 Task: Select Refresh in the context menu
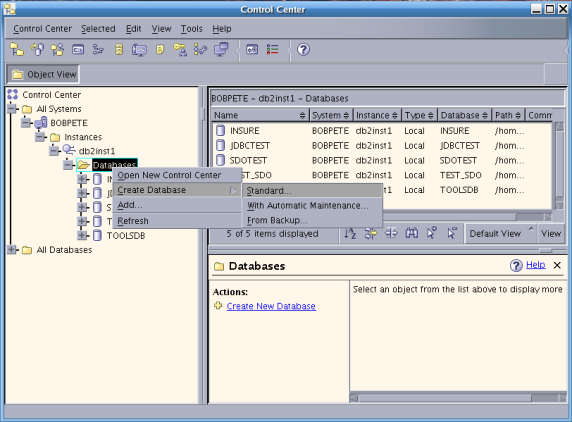[177, 221]
